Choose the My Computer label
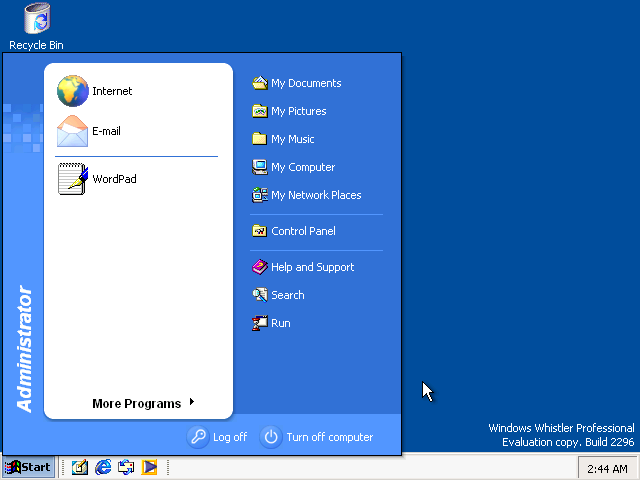The width and height of the screenshot is (640, 480). click(x=303, y=167)
